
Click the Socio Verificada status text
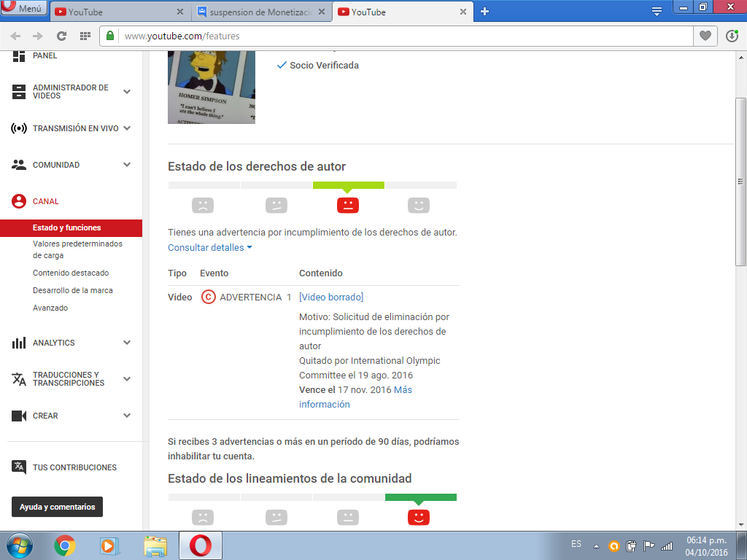tap(324, 65)
